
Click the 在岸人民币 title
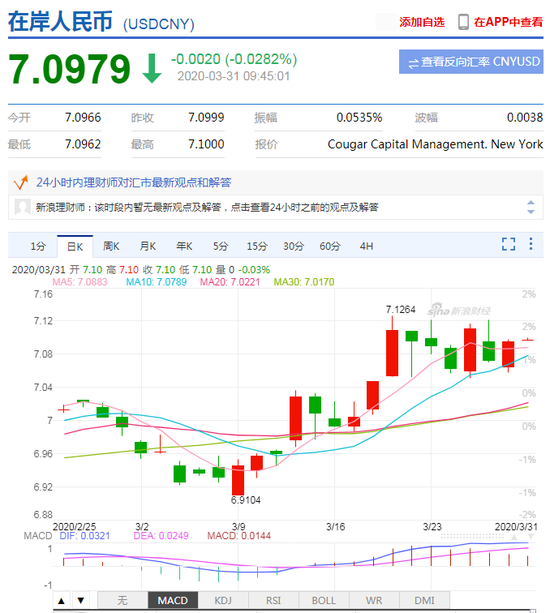point(60,21)
